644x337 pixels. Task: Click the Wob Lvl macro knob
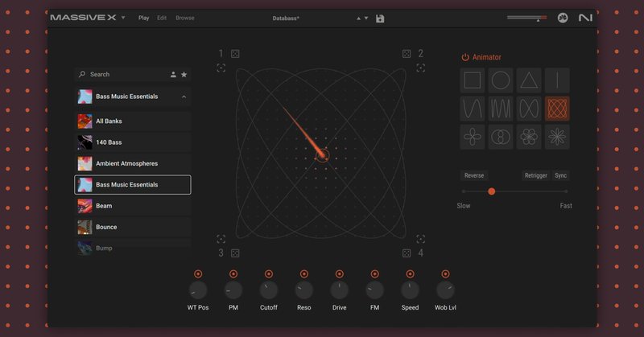coord(445,290)
